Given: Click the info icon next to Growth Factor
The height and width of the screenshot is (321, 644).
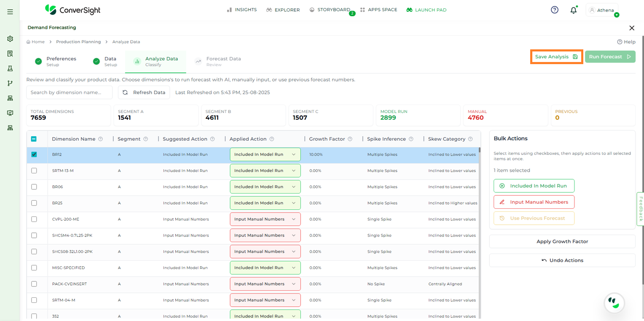Looking at the screenshot, I should pyautogui.click(x=350, y=139).
